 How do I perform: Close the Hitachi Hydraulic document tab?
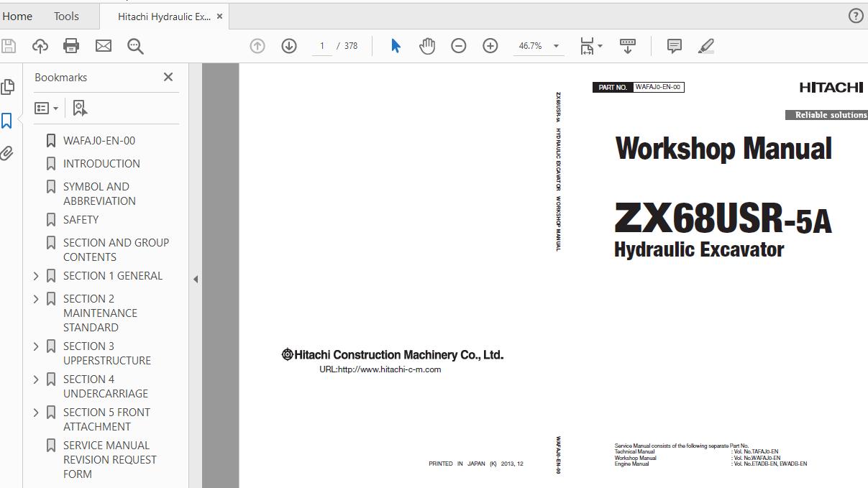219,16
